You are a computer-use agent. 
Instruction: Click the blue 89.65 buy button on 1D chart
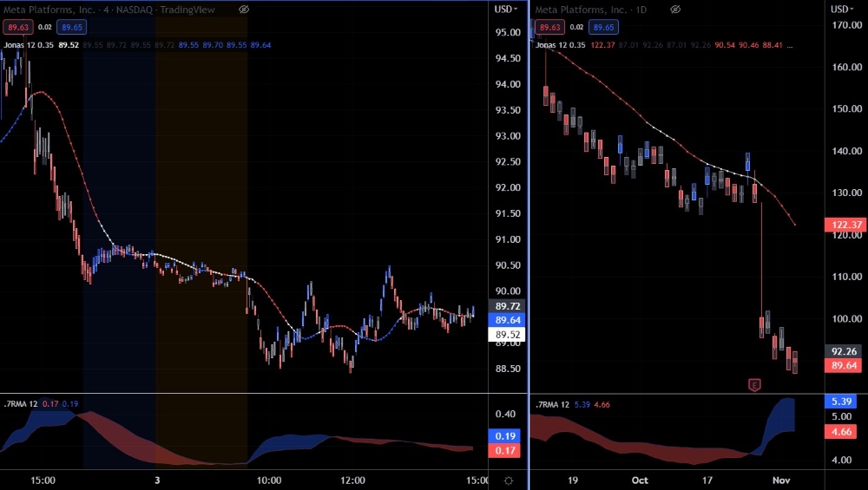click(x=603, y=27)
